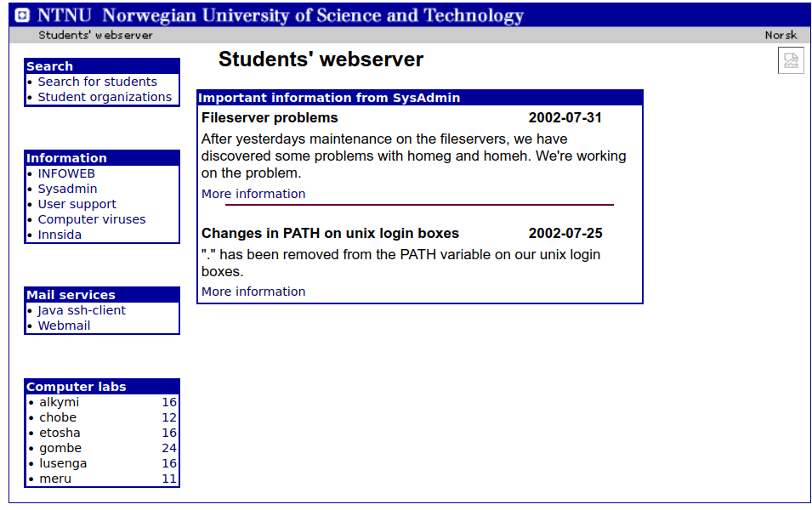Open the Innsida link

click(x=60, y=235)
